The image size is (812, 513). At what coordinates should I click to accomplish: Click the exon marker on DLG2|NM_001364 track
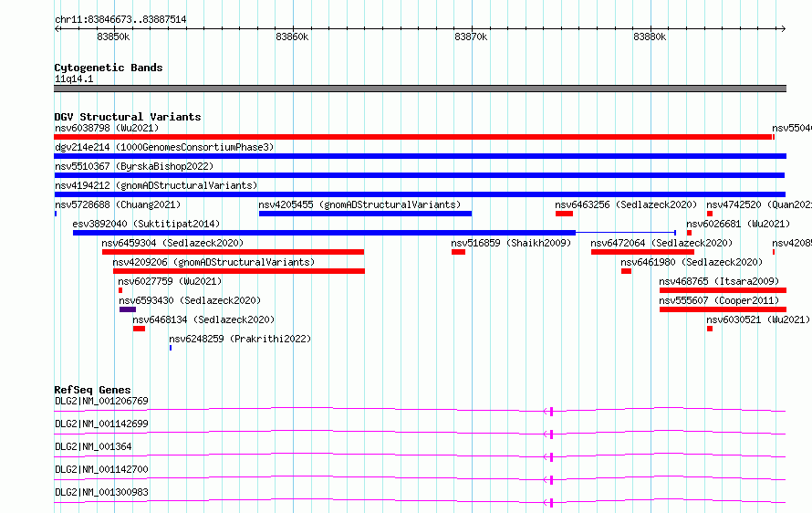click(551, 457)
